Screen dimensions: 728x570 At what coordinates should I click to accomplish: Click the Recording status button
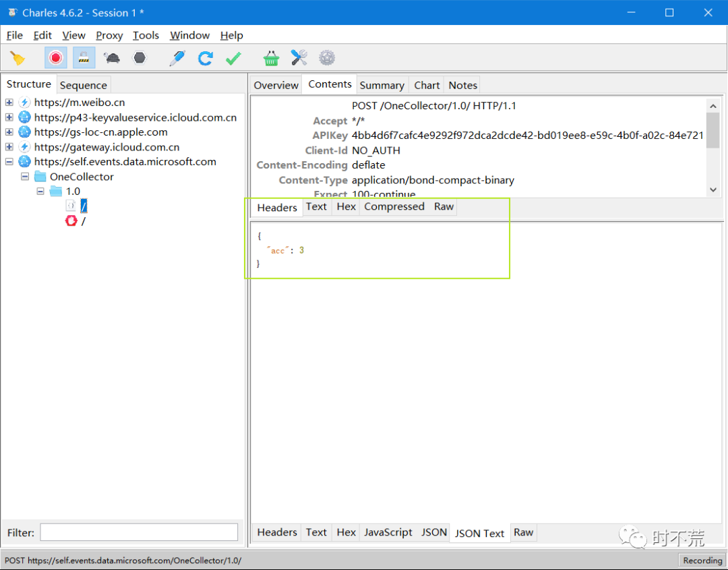[702, 561]
